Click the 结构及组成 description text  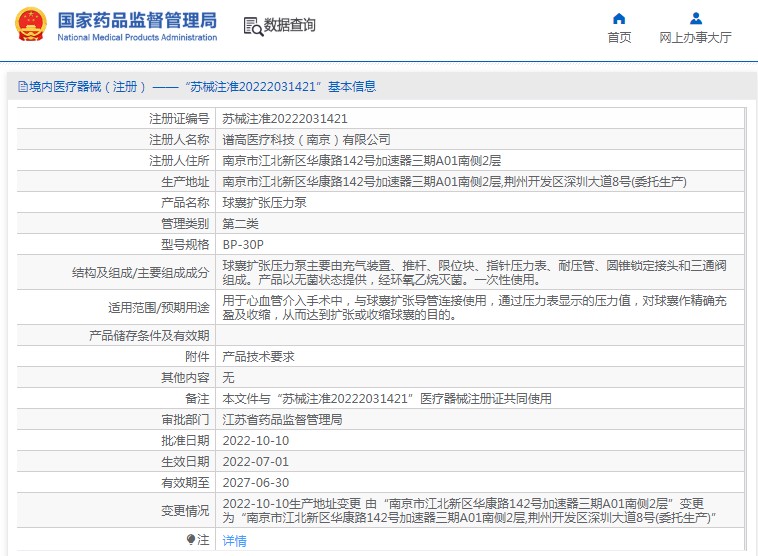tap(474, 273)
